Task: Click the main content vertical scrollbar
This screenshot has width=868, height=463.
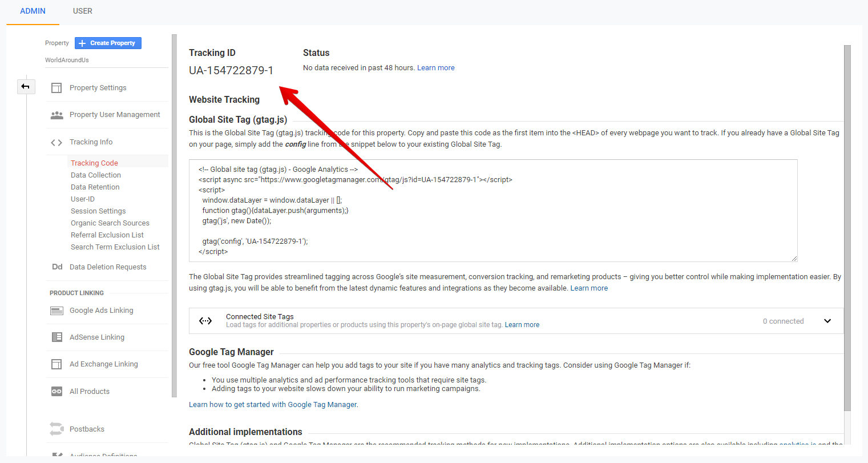Action: (847, 227)
